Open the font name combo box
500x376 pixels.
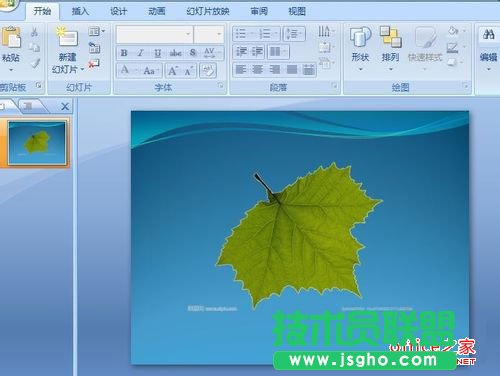(x=154, y=34)
